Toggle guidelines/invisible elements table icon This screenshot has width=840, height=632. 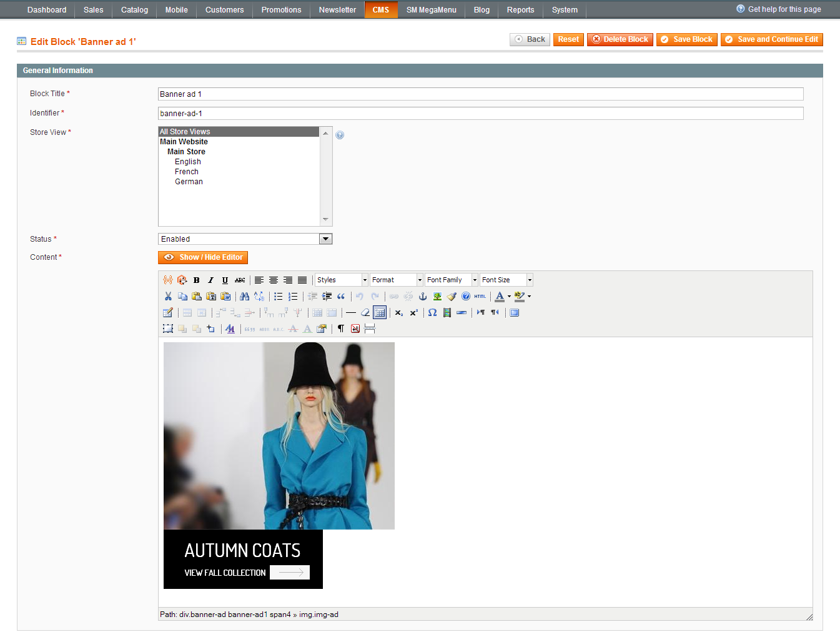pos(380,312)
